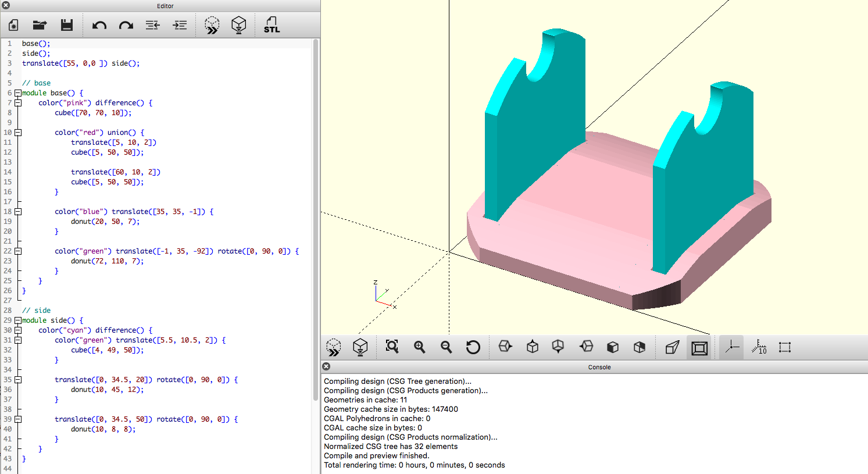Screen dimensions: 868x474
Task: Toggle show edges option
Action: 785,347
